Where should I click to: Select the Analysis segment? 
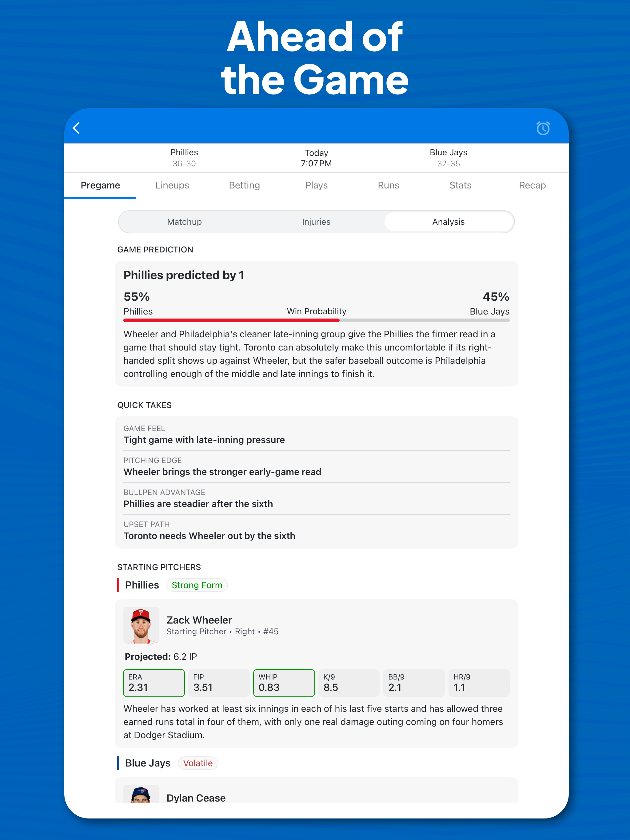pos(449,222)
